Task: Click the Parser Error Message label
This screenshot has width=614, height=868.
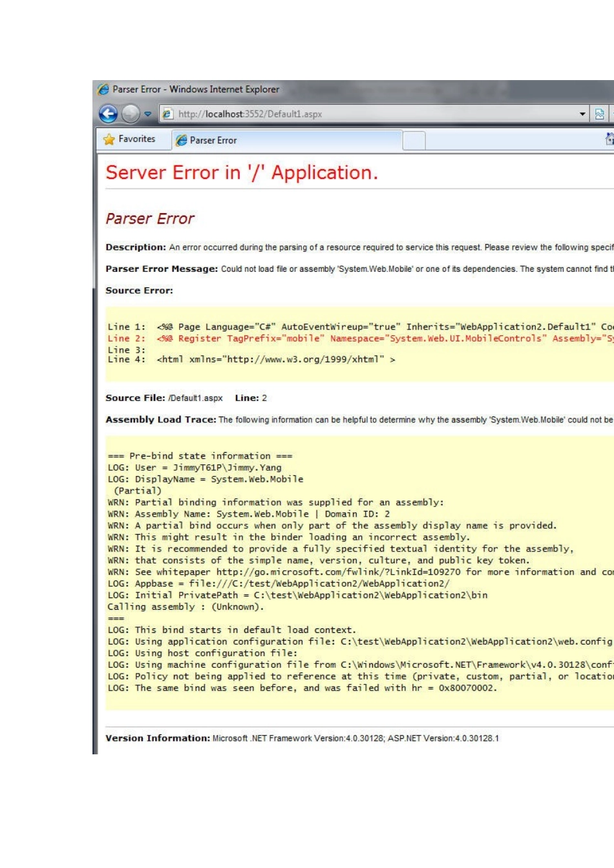Action: pyautogui.click(x=162, y=269)
